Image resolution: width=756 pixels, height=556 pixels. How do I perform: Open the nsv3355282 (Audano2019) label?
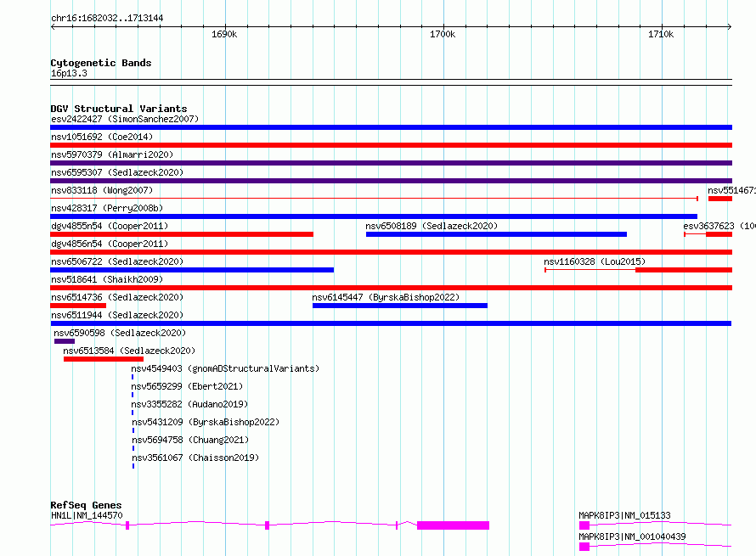(189, 404)
